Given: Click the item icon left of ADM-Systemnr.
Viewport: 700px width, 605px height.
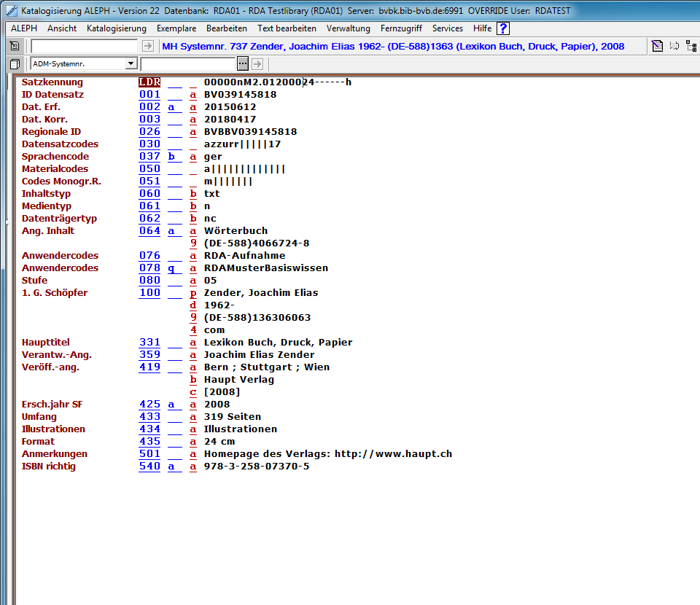Looking at the screenshot, I should pos(15,64).
